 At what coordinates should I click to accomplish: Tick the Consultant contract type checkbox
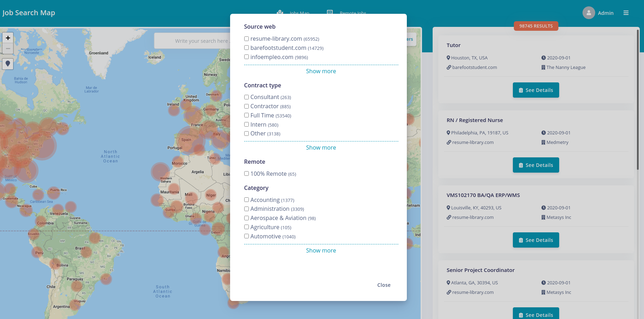(x=246, y=97)
